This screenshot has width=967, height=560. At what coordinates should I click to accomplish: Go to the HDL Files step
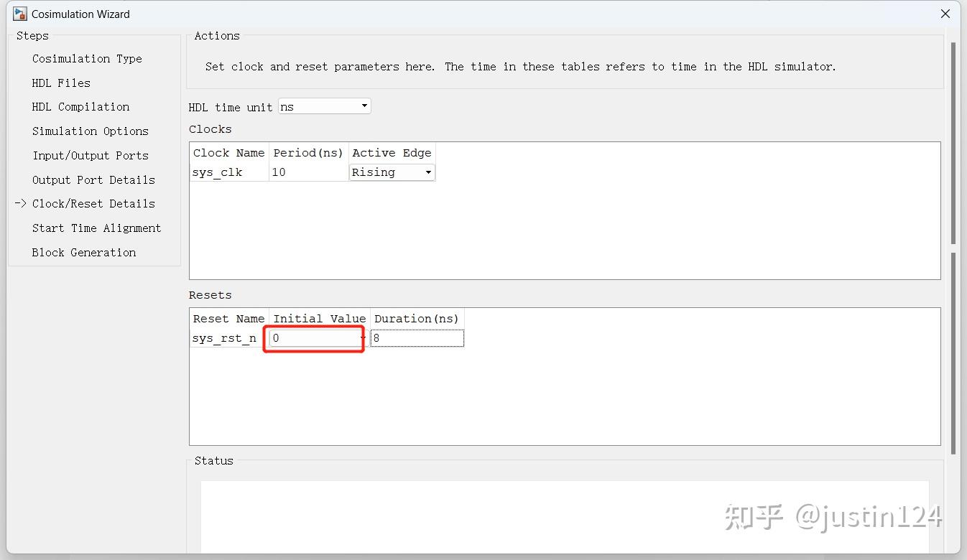(x=61, y=83)
